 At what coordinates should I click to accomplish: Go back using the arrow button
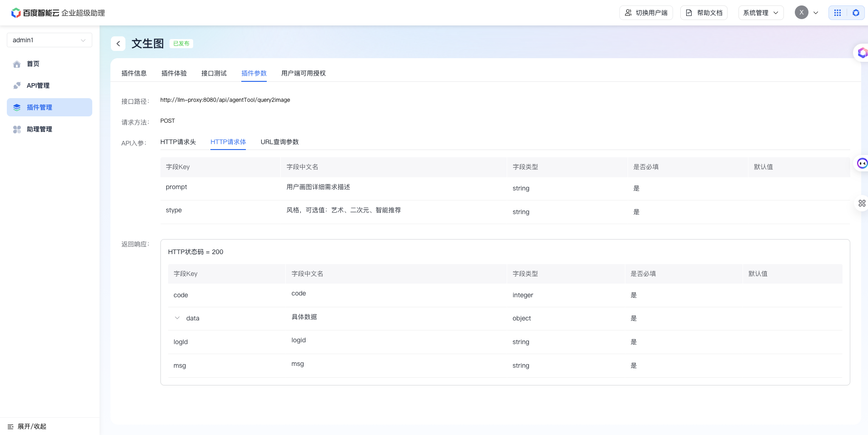[118, 44]
